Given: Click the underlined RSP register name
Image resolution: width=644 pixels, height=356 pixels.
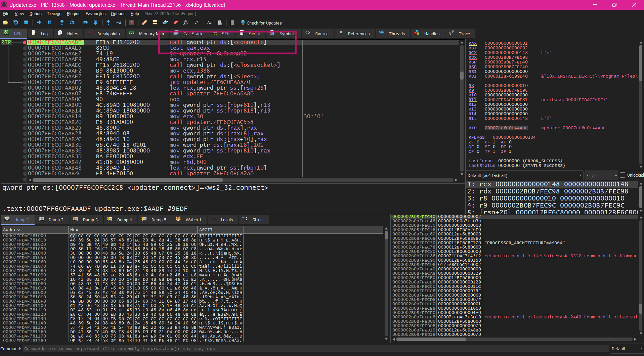Looking at the screenshot, I should coord(472,67).
